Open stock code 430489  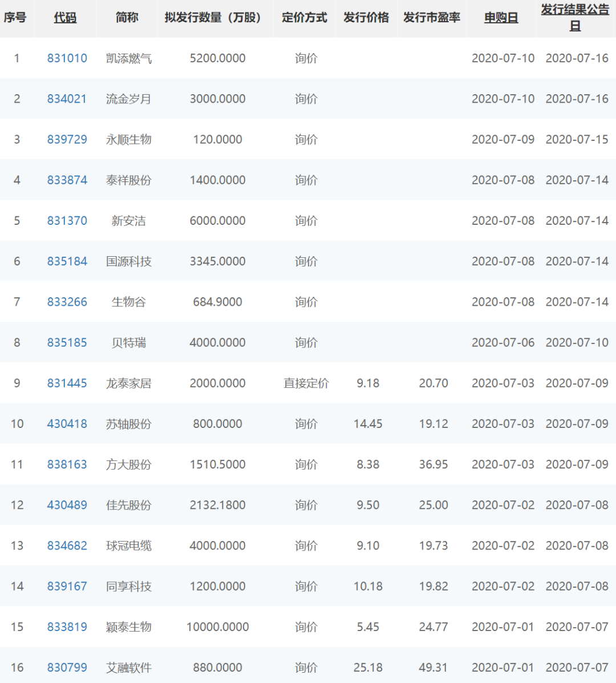[x=67, y=505]
